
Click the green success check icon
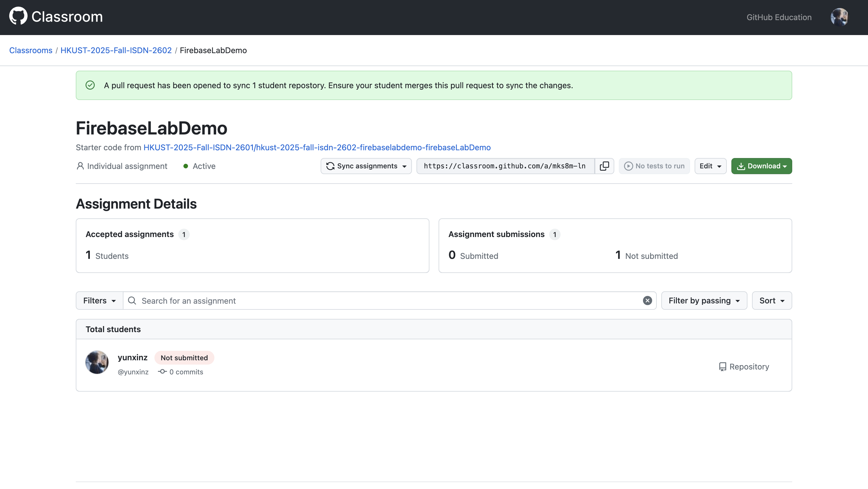90,85
